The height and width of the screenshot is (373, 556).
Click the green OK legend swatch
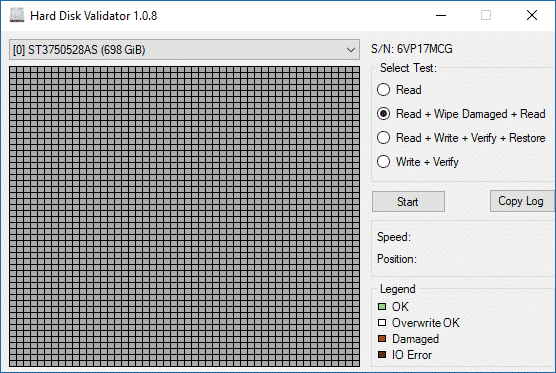(x=382, y=306)
